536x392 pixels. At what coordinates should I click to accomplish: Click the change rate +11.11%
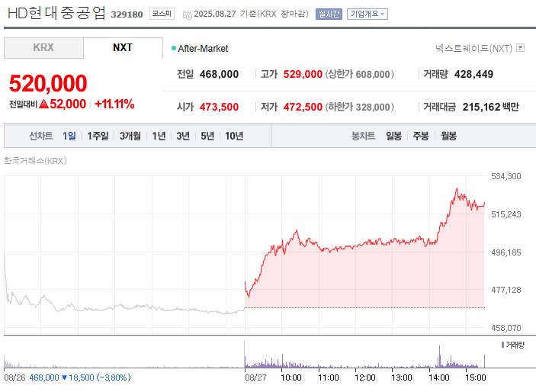pyautogui.click(x=114, y=104)
